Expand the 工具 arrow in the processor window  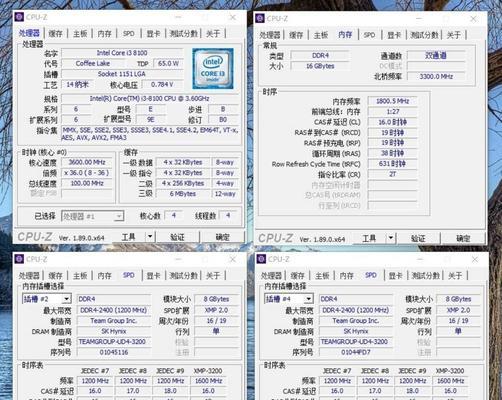(150, 237)
